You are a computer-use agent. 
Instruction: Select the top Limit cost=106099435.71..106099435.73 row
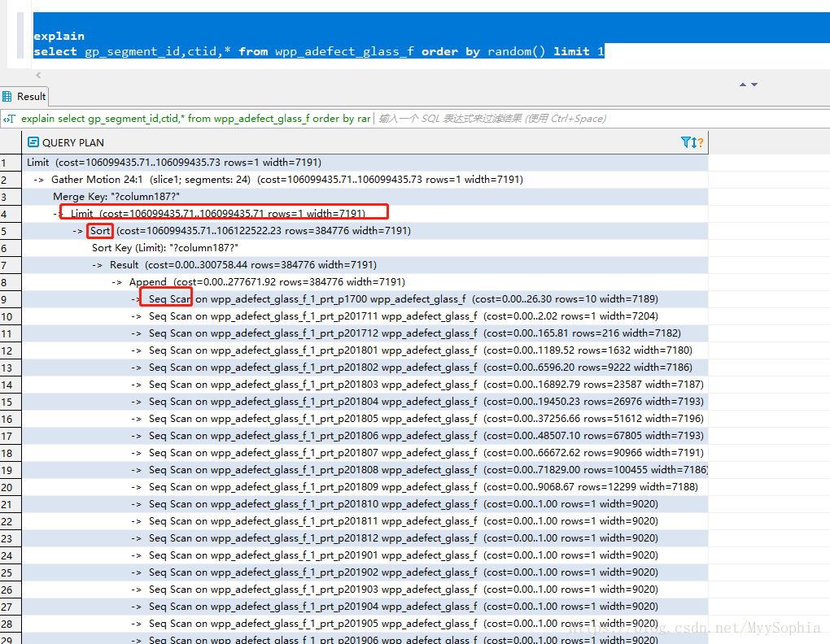click(365, 163)
